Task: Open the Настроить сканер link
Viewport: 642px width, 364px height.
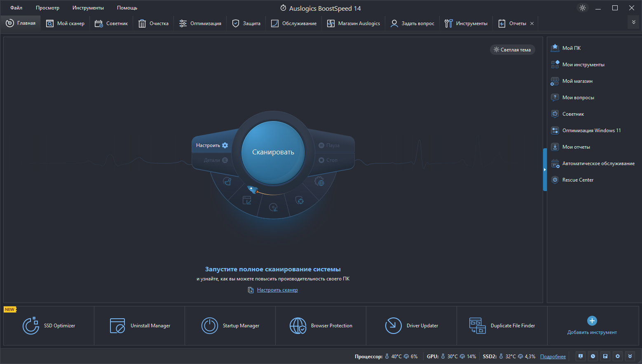Action: 277,290
